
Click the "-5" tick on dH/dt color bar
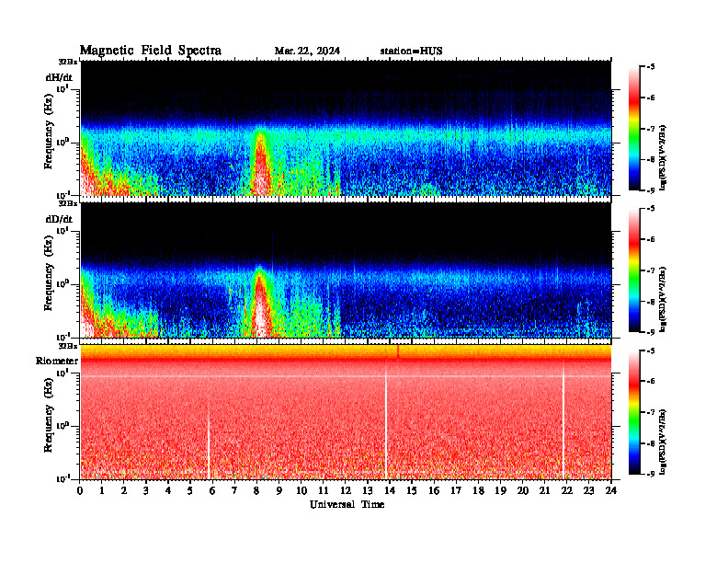pos(650,67)
